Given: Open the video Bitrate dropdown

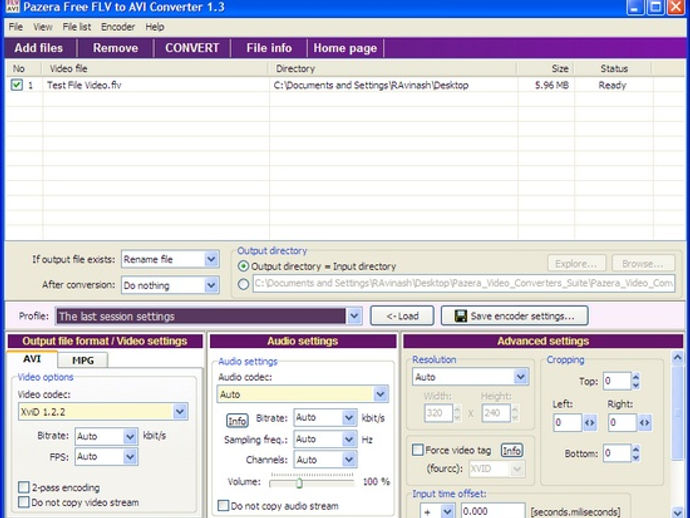Looking at the screenshot, I should coord(130,436).
